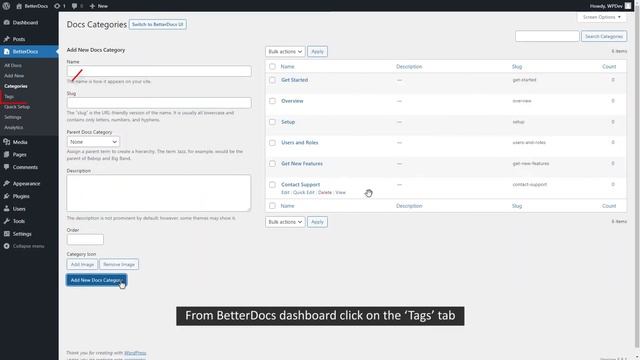Click the Posts pin icon
Screen dimensions: 640x360
(x=7, y=39)
